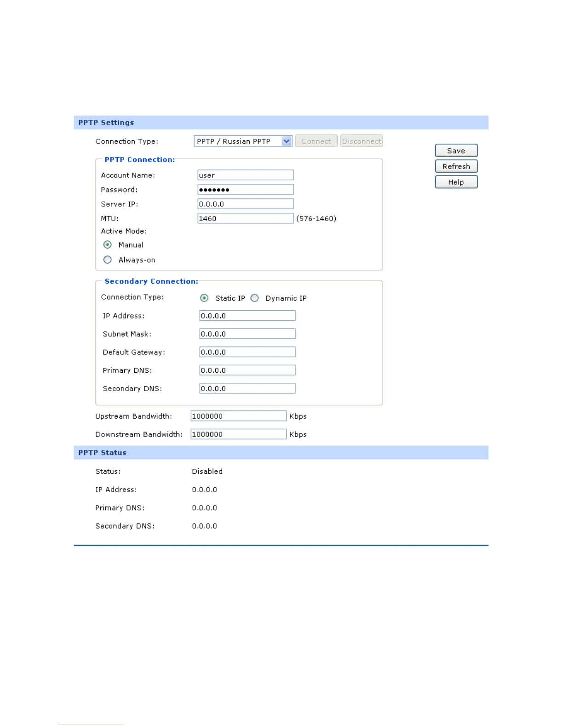
Task: Click the Connect button
Action: pos(316,141)
